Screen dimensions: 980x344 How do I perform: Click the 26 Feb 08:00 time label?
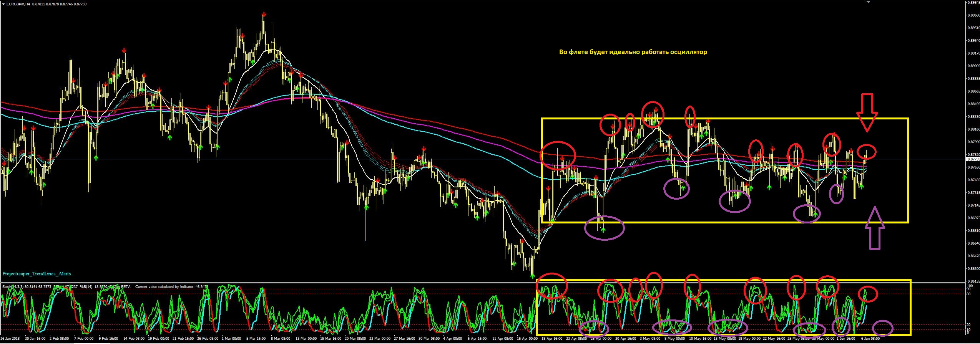pos(208,339)
